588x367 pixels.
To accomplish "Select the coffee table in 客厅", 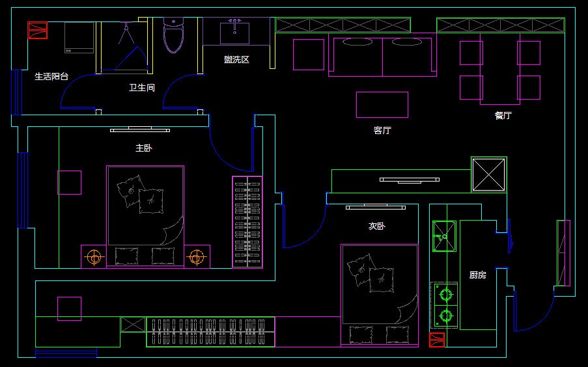I will point(382,105).
